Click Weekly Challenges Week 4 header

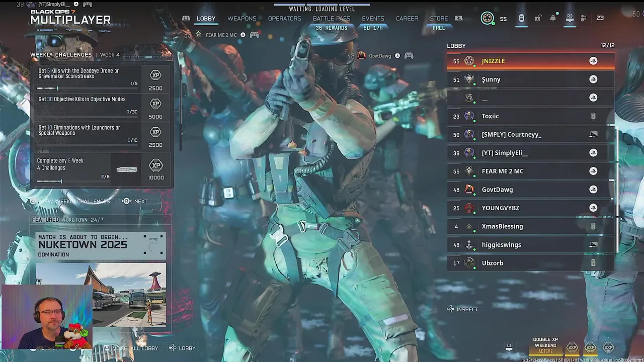75,55
